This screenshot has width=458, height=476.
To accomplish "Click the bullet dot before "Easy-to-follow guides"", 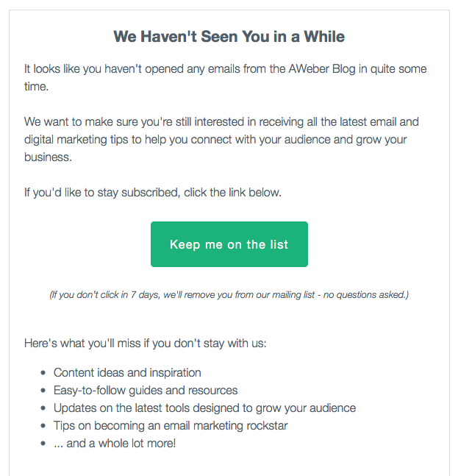I will tap(44, 391).
